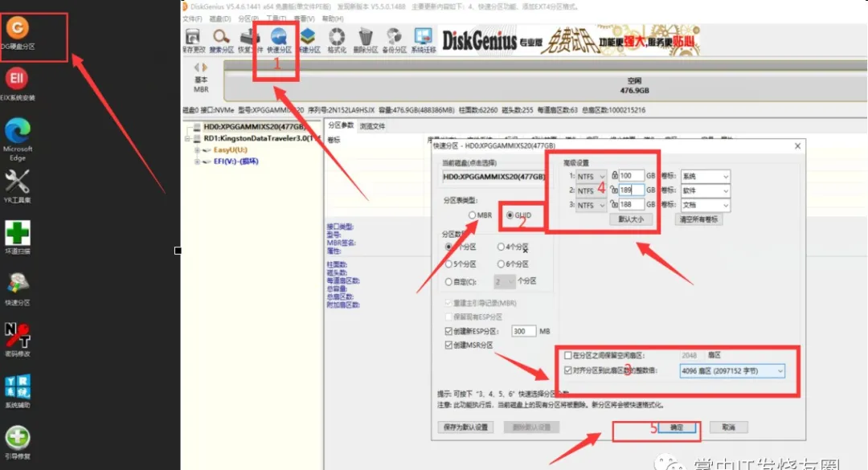868x470 pixels.
Task: Toggle 对齐分区到此扇区数的整数倍 checkbox
Action: (x=568, y=370)
